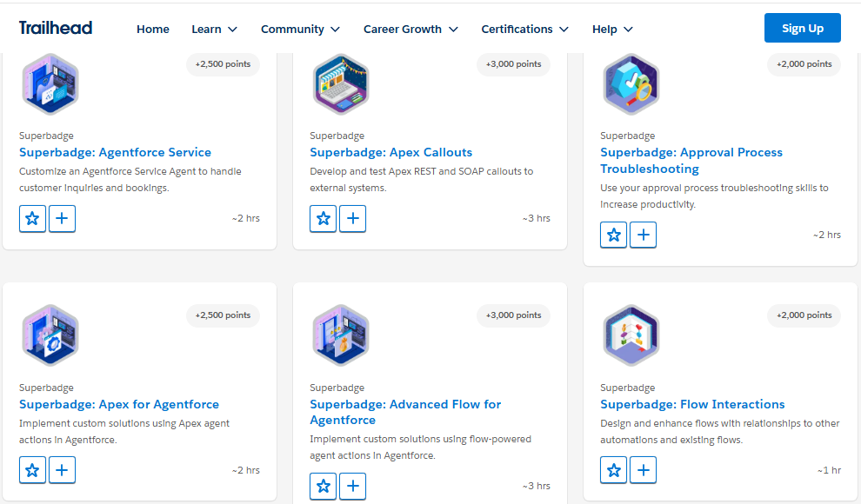Image resolution: width=861 pixels, height=504 pixels.
Task: Favorite Advanced Flow for Agentforce star
Action: 323,486
